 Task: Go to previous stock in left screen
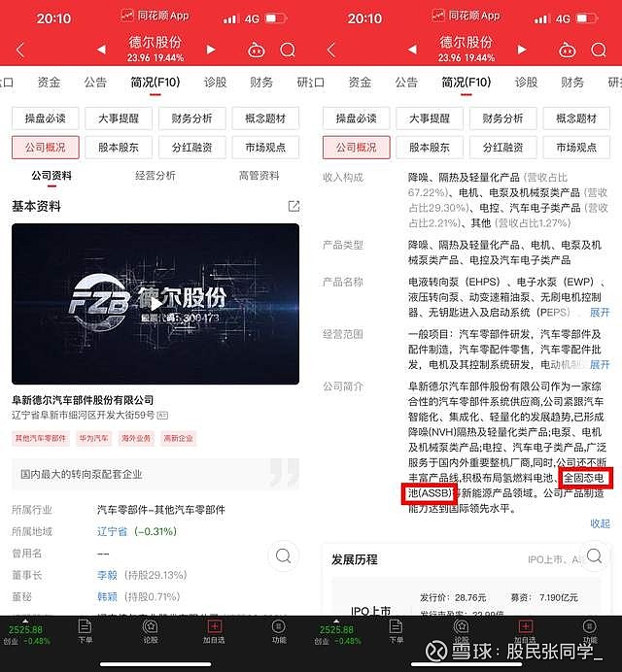102,50
